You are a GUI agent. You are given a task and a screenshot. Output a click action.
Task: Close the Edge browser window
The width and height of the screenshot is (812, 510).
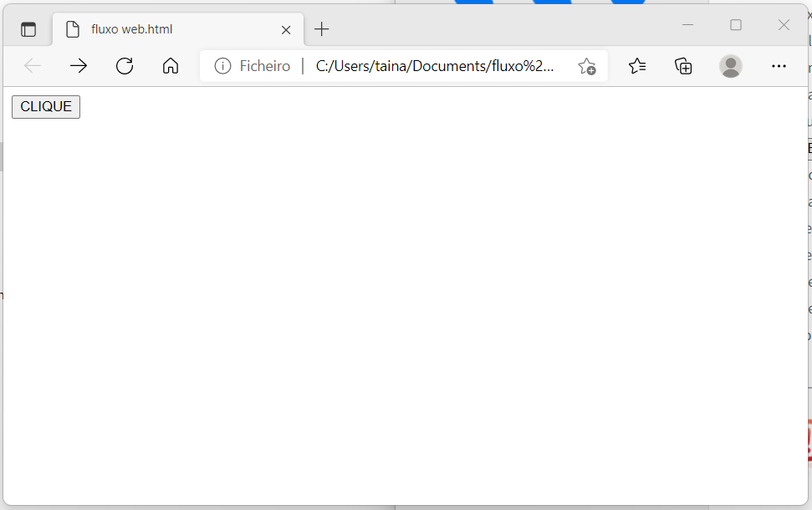coord(784,25)
